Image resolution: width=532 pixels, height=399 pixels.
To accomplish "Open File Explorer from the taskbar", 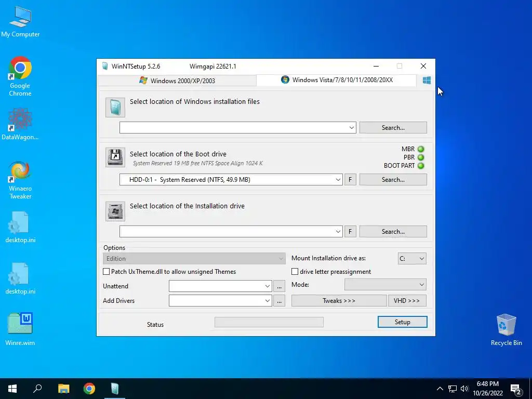I will [x=63, y=389].
